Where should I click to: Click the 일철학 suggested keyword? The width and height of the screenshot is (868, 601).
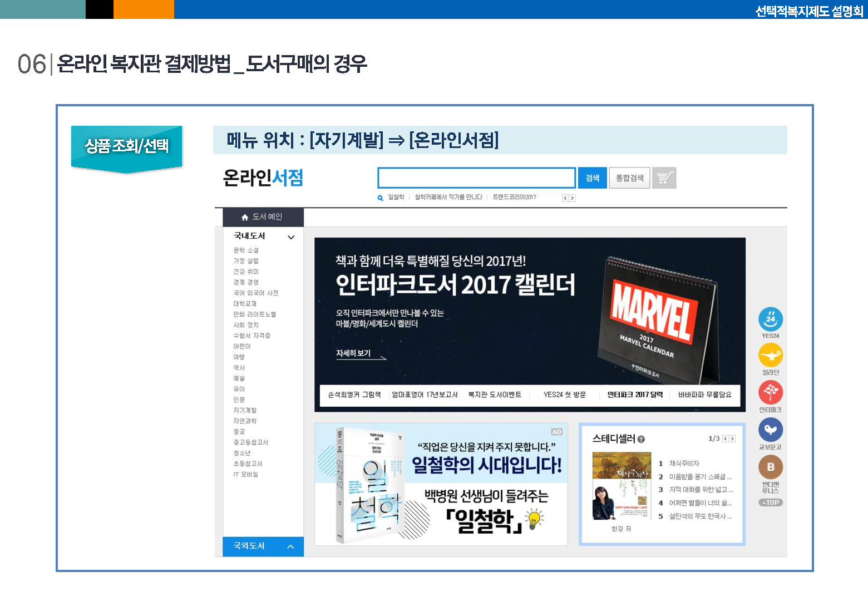pos(396,198)
